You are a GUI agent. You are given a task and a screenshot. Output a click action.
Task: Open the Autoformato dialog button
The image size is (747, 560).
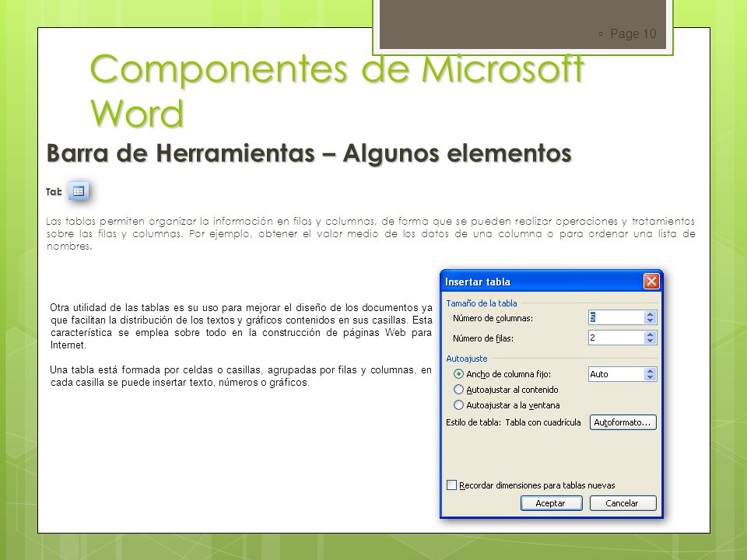point(622,422)
